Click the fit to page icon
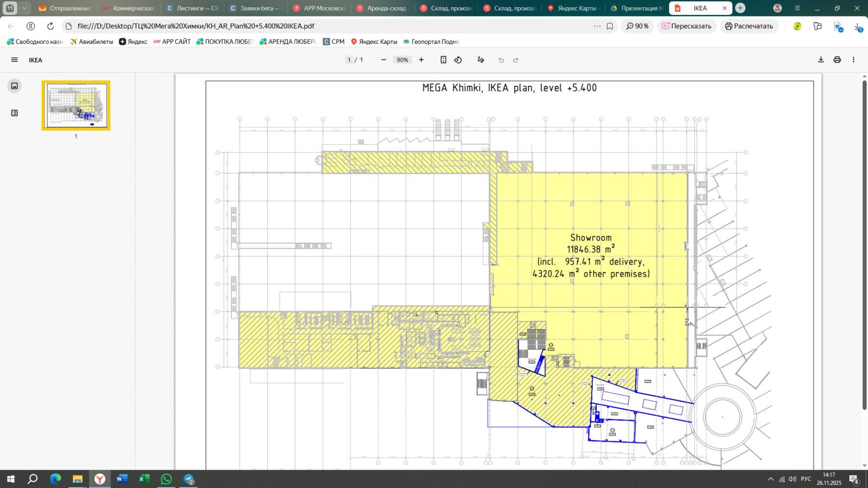Viewport: 868px width, 488px height. pos(443,60)
